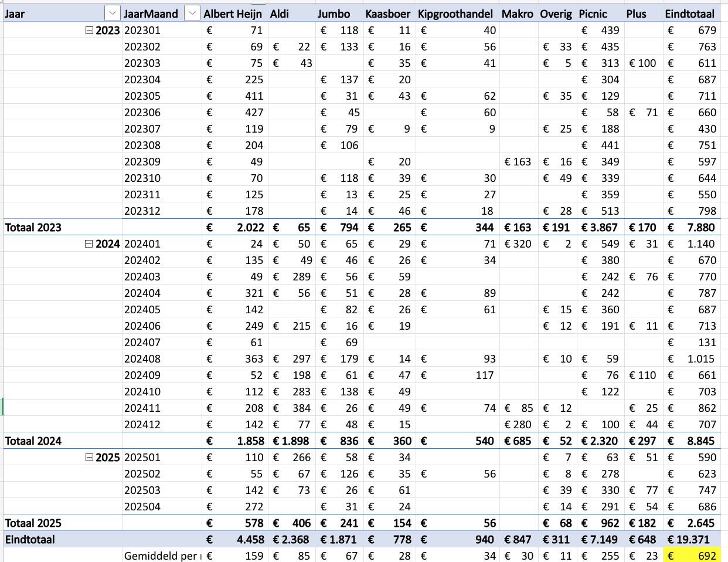Viewport: 728px width, 562px height.
Task: Select Picnic value 513 for 202312
Action: [x=610, y=211]
